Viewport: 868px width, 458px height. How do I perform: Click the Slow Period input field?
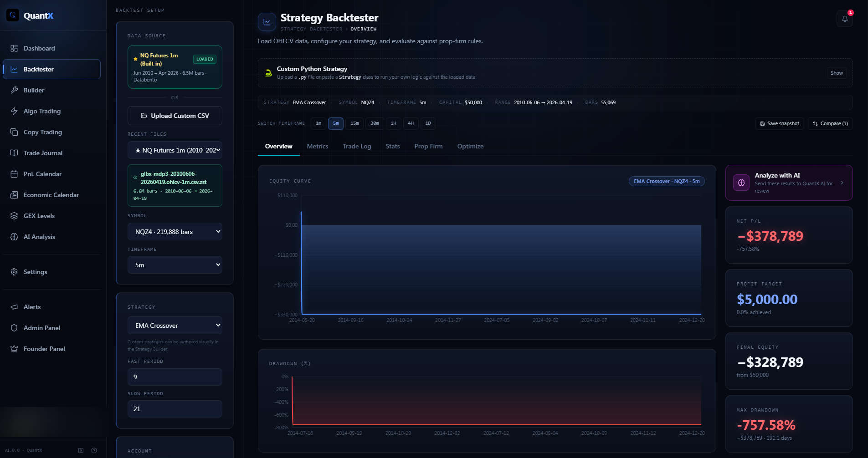175,409
